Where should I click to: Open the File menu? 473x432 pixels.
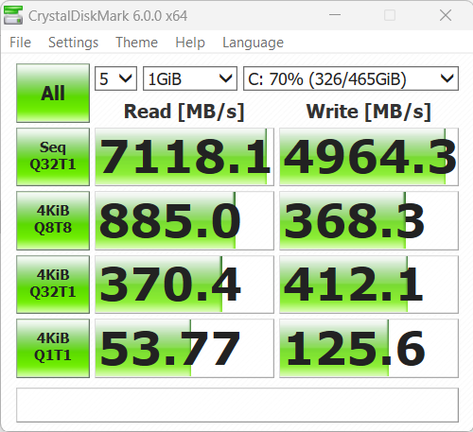click(x=20, y=42)
